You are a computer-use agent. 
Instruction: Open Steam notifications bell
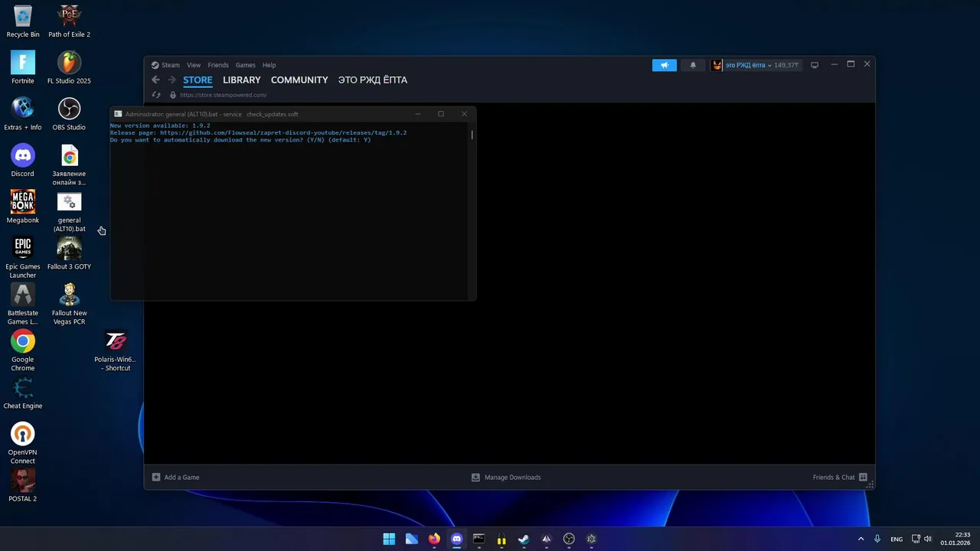pyautogui.click(x=693, y=65)
